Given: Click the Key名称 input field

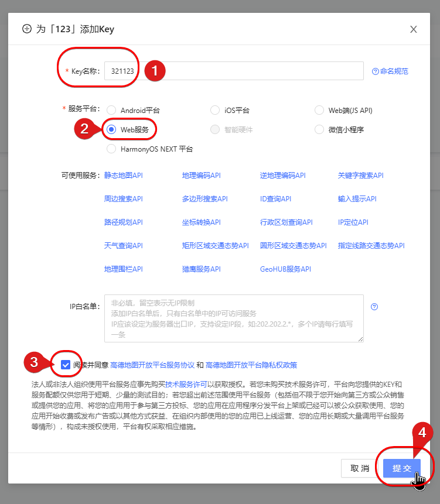Looking at the screenshot, I should 234,71.
